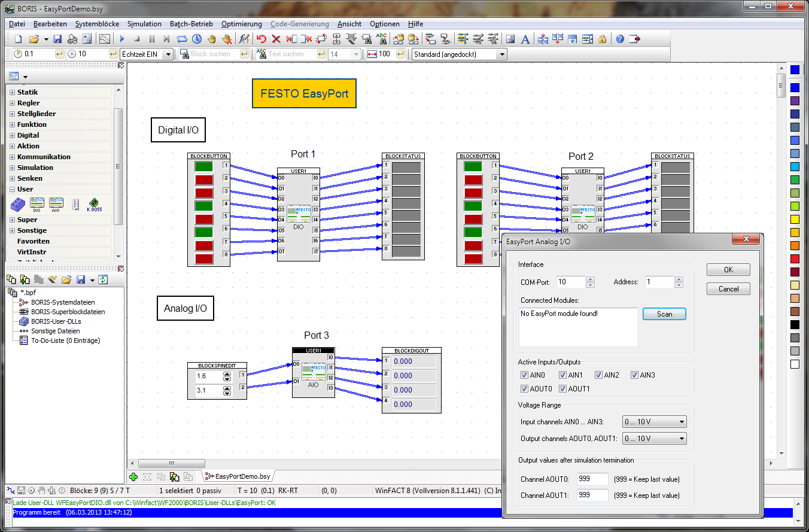Click the blue 'A' text tool icon
Viewport: 809px width, 532px height.
pyautogui.click(x=525, y=39)
